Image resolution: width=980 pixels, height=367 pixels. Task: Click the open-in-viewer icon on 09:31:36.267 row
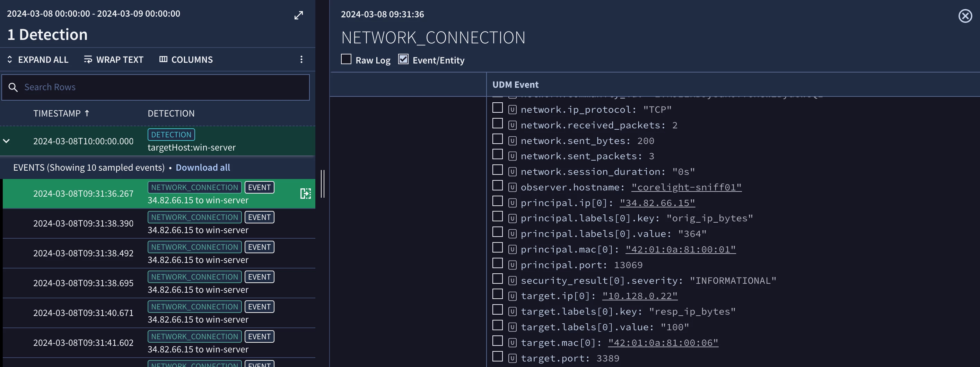[306, 194]
